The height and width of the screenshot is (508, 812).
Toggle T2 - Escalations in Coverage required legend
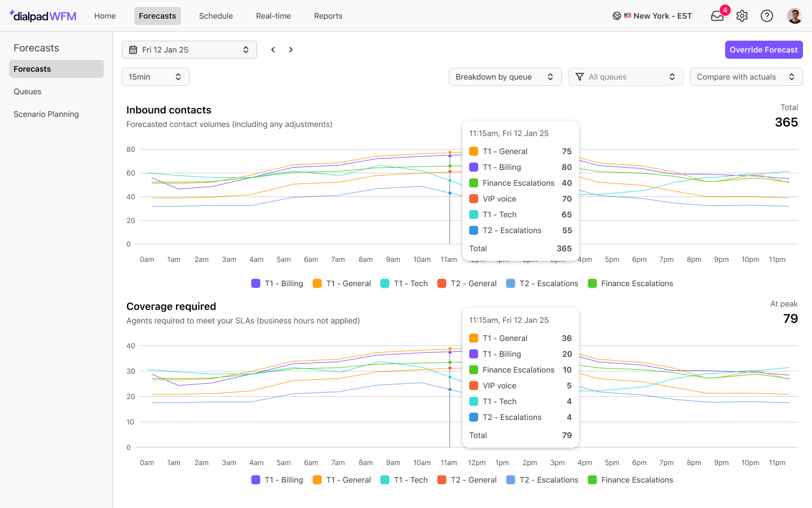click(x=542, y=480)
